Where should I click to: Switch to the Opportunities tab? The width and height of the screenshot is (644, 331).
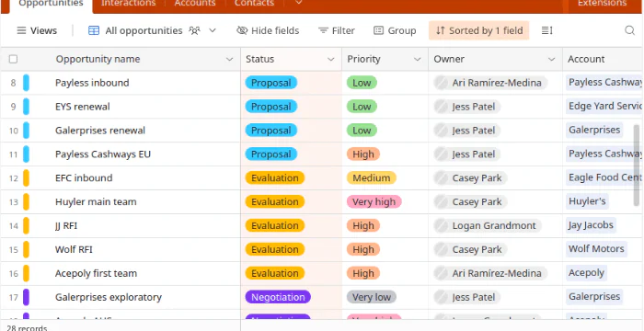51,4
